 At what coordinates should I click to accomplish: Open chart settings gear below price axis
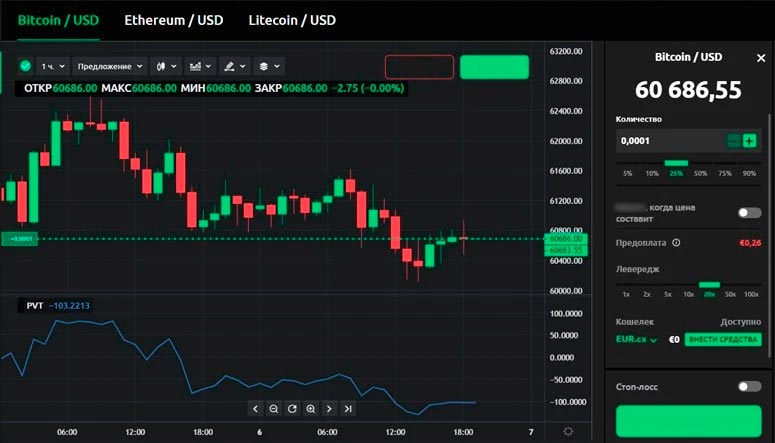568,431
